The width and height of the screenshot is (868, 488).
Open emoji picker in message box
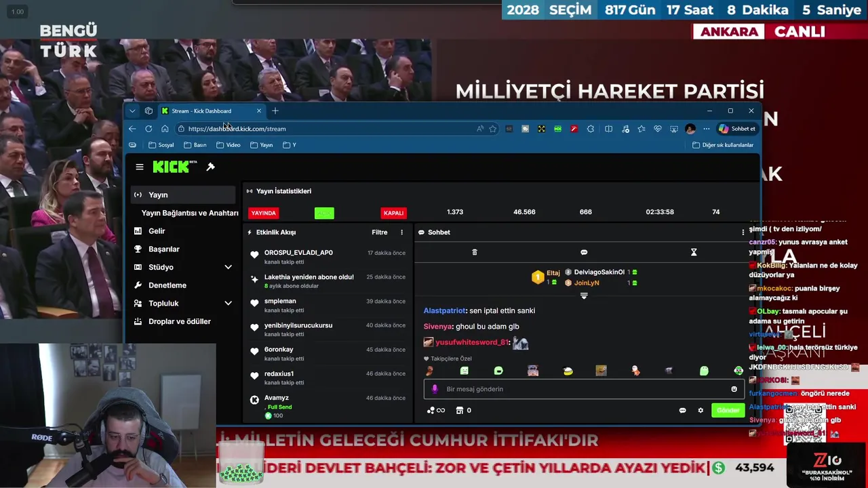(734, 389)
